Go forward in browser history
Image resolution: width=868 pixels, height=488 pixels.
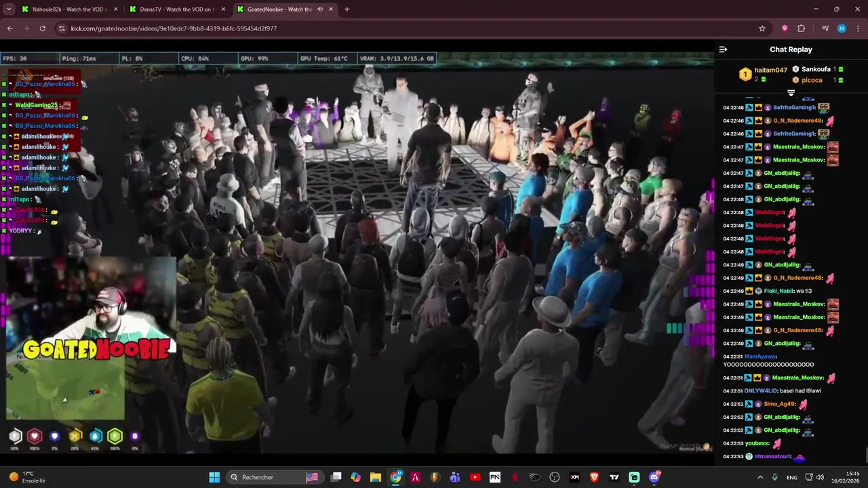click(x=26, y=28)
